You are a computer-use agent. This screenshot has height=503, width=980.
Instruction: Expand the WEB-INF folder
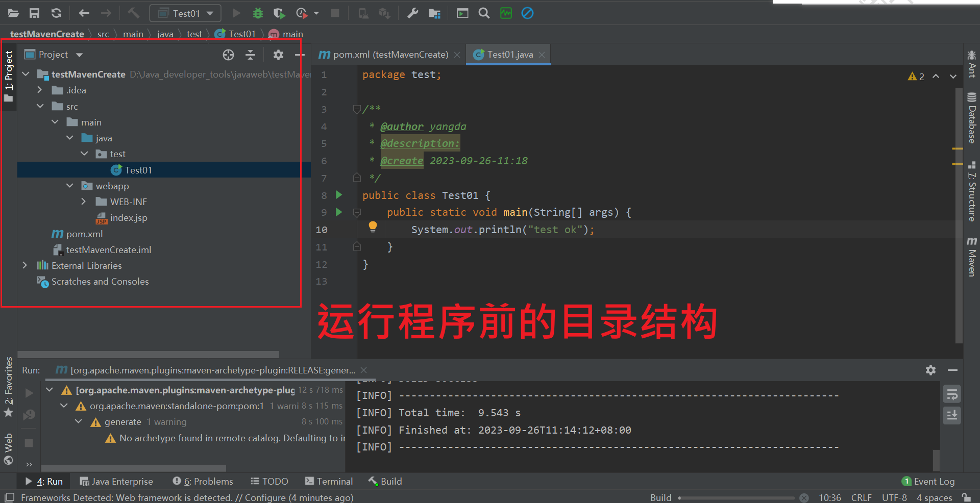point(84,202)
